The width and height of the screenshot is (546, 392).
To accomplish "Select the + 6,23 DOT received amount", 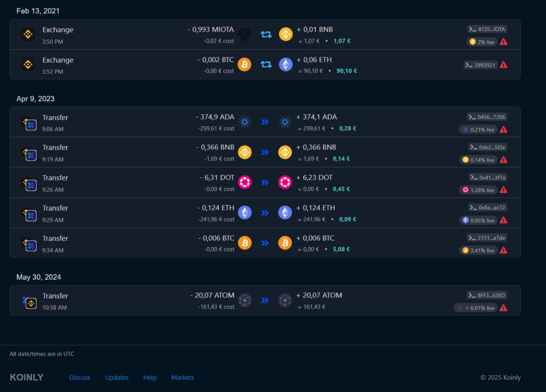I will tap(314, 177).
